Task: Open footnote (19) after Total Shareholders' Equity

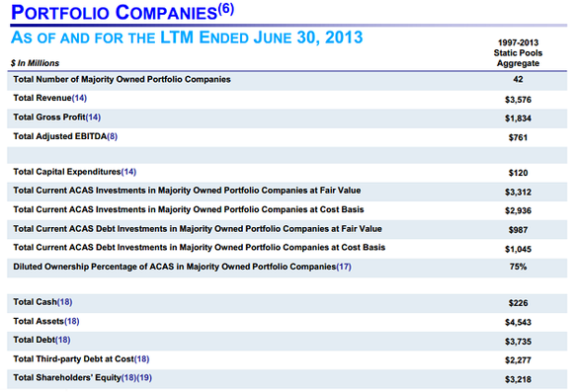Action: [144, 378]
